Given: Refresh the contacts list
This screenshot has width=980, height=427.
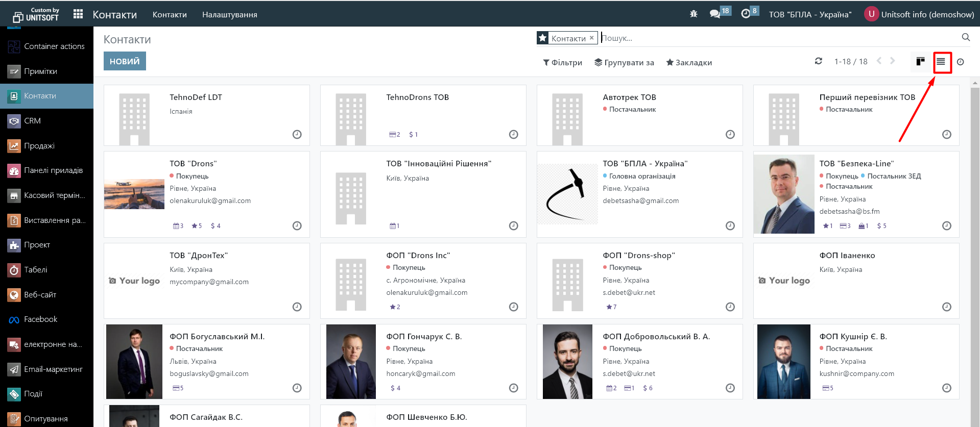Looking at the screenshot, I should [x=818, y=61].
